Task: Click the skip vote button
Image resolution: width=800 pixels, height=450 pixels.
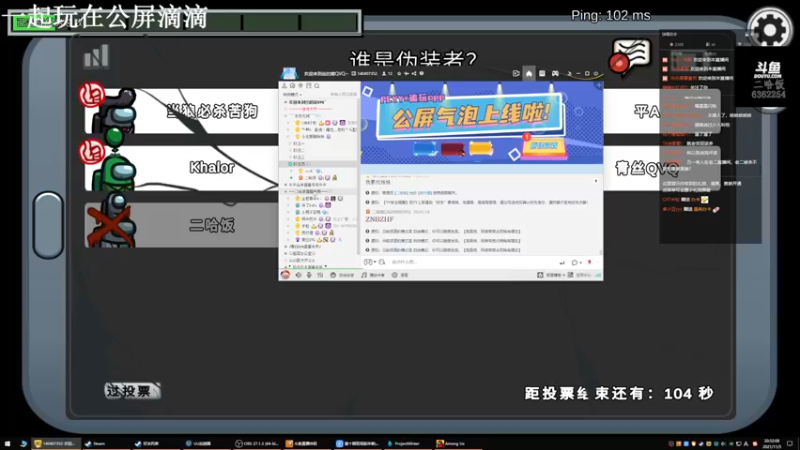Action: click(132, 391)
